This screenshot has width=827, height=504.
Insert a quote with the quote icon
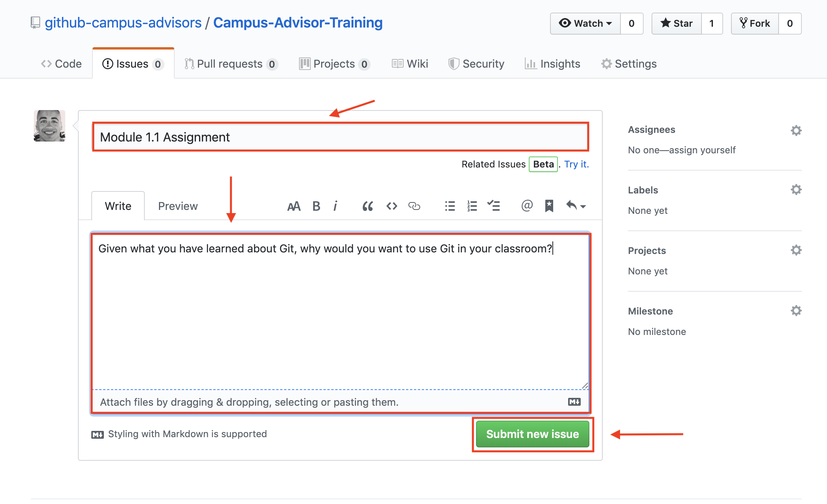pyautogui.click(x=367, y=206)
